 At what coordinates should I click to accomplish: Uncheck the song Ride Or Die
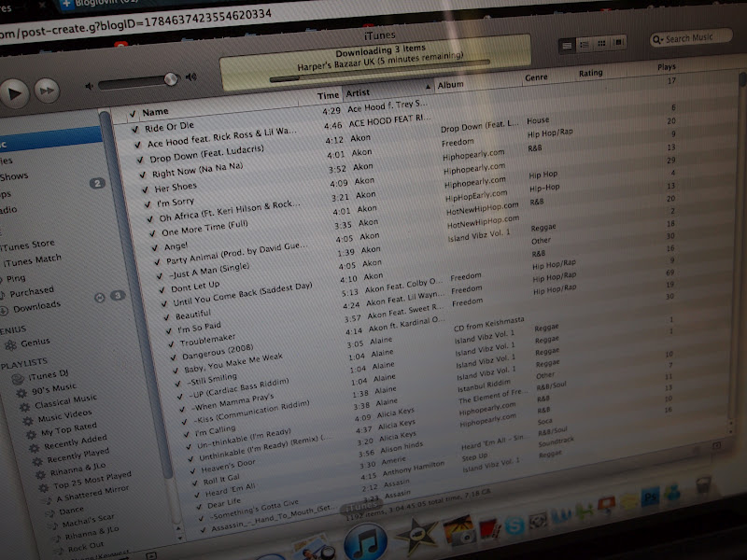click(135, 129)
